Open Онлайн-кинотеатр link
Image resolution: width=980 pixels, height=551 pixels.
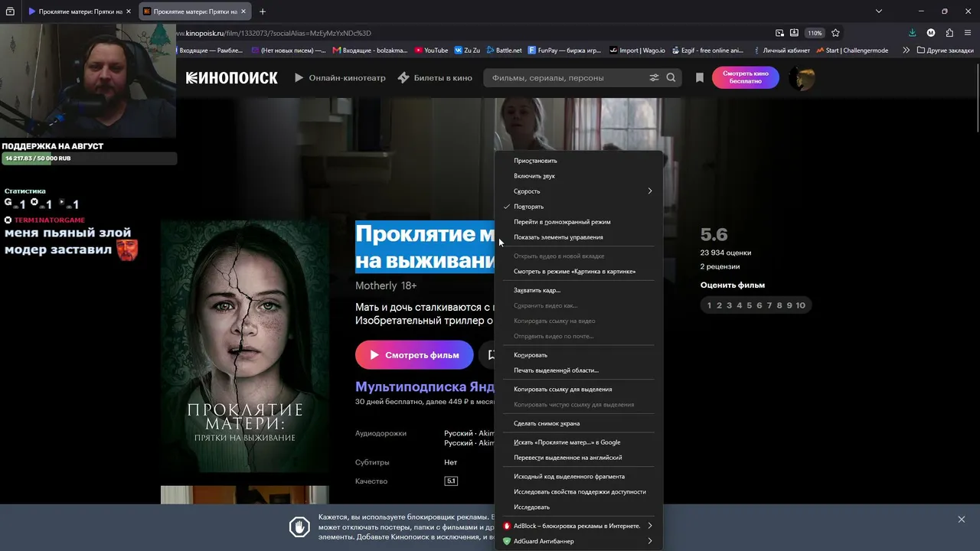tap(340, 77)
